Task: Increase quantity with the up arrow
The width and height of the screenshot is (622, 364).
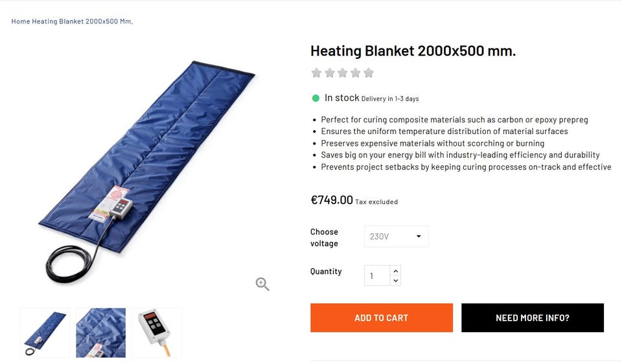Action: point(395,271)
